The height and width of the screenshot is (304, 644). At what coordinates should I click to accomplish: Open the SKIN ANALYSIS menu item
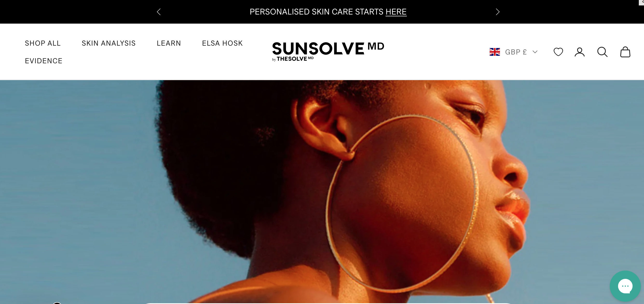click(x=109, y=43)
